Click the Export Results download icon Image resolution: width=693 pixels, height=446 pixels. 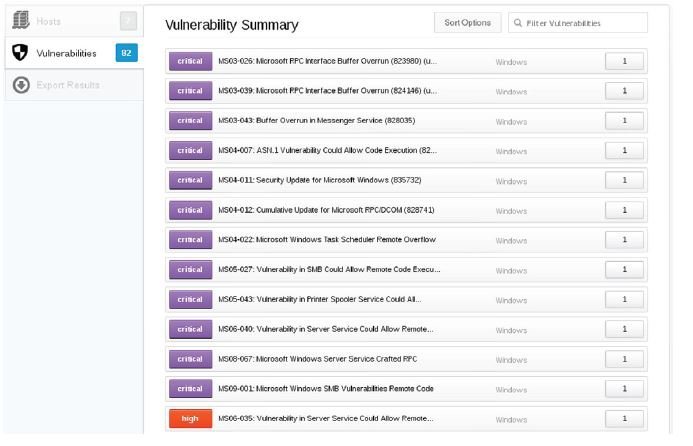pos(21,85)
